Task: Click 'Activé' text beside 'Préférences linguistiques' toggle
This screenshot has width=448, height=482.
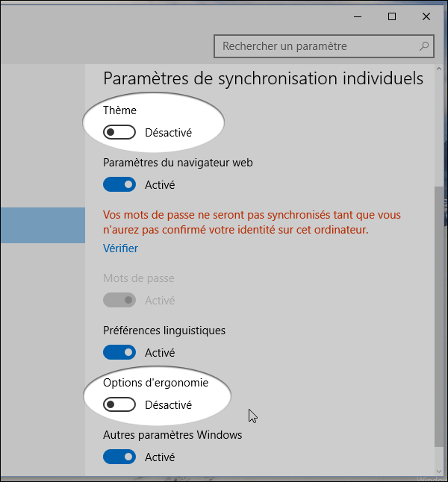Action: (160, 352)
